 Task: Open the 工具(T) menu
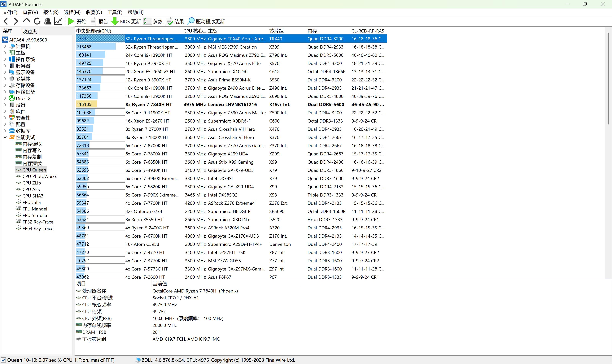coord(115,12)
